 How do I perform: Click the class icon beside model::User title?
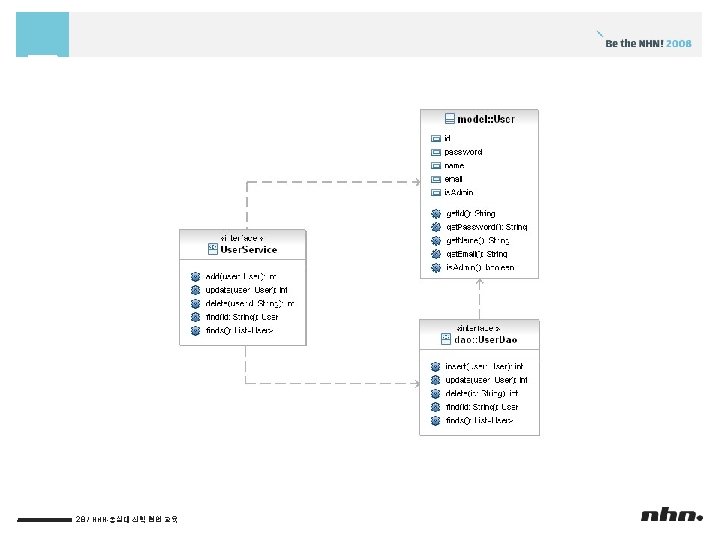450,119
